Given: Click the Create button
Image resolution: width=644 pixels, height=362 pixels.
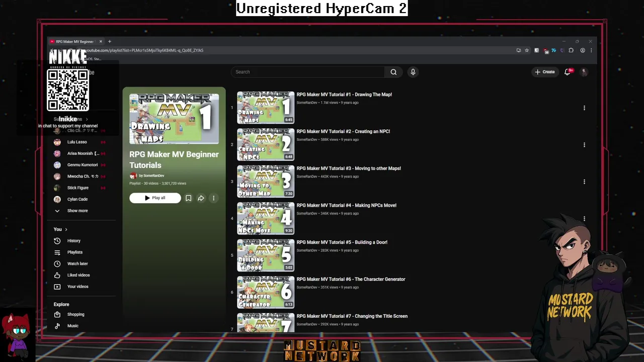Looking at the screenshot, I should (545, 72).
